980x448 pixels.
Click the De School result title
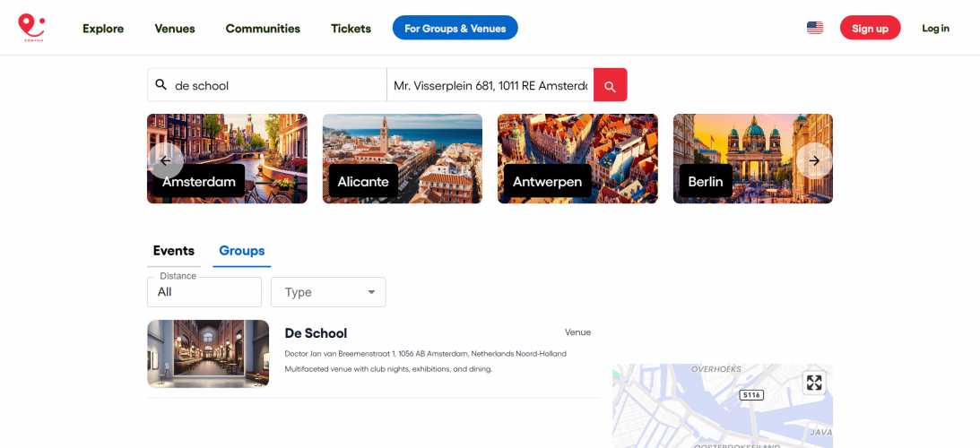point(316,333)
